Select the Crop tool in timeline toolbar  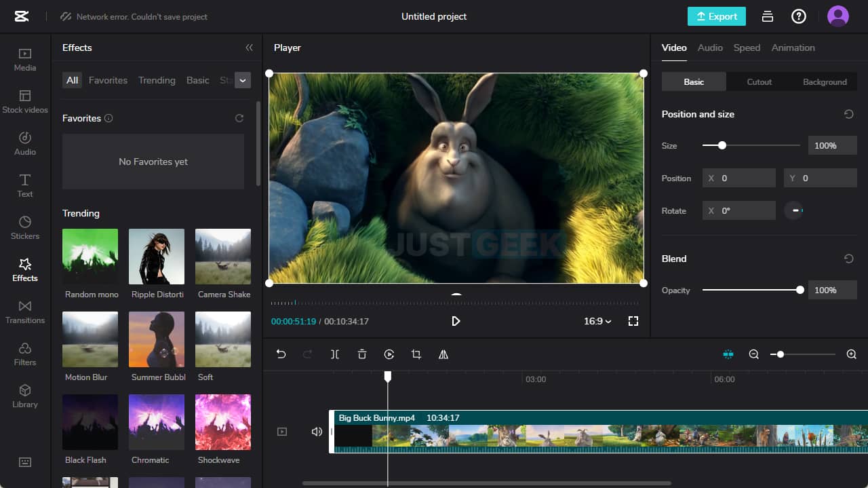(x=416, y=354)
